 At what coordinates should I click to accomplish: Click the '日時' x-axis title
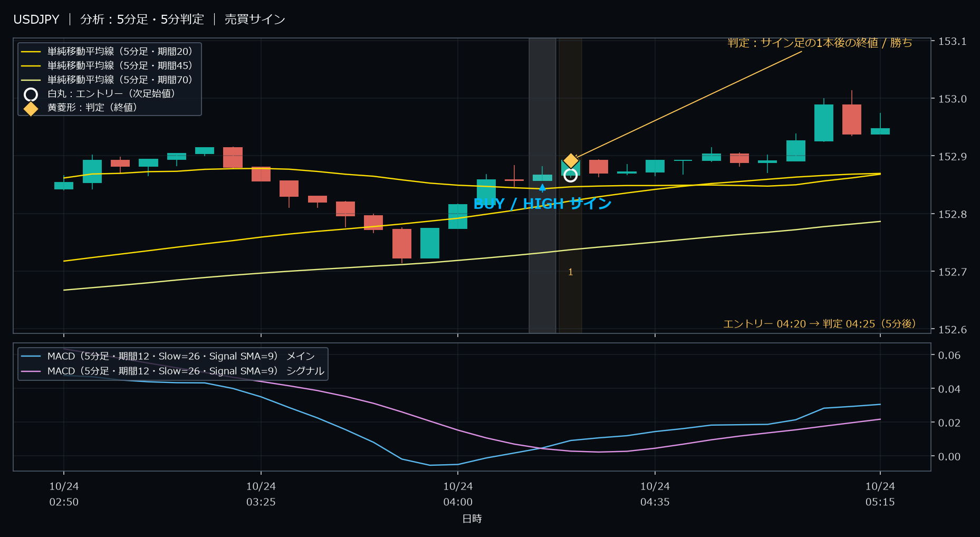[472, 519]
